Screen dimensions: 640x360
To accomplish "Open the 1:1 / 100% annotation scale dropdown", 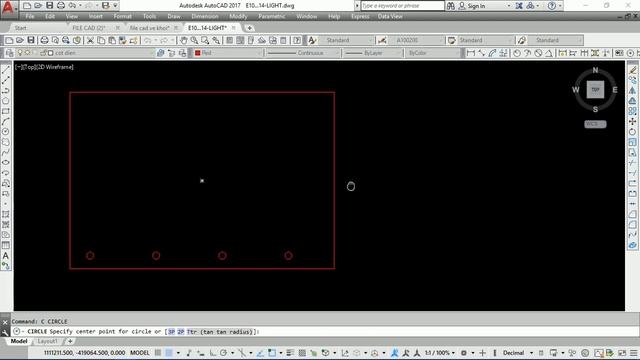I will pos(440,353).
